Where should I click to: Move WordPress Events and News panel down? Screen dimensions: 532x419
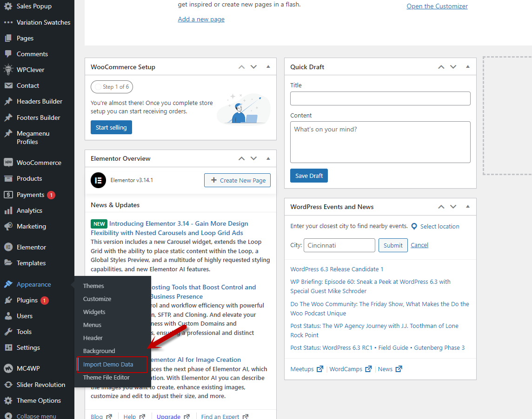(453, 207)
